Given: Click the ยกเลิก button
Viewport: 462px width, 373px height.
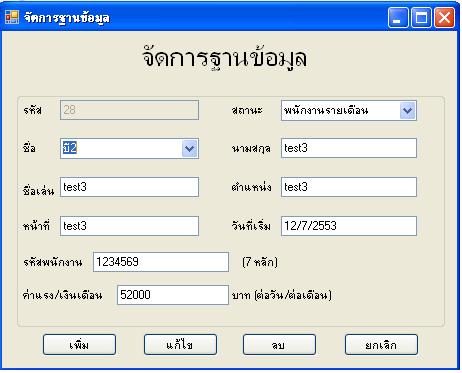Looking at the screenshot, I should tap(381, 345).
